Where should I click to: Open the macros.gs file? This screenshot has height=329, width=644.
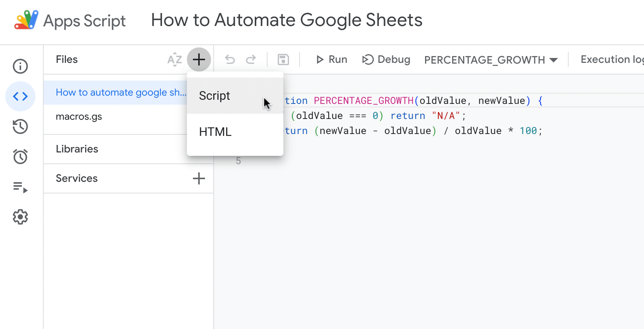[79, 117]
